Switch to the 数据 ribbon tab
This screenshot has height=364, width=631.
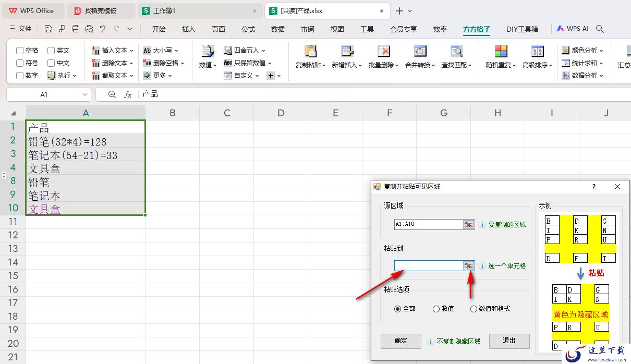(x=278, y=29)
